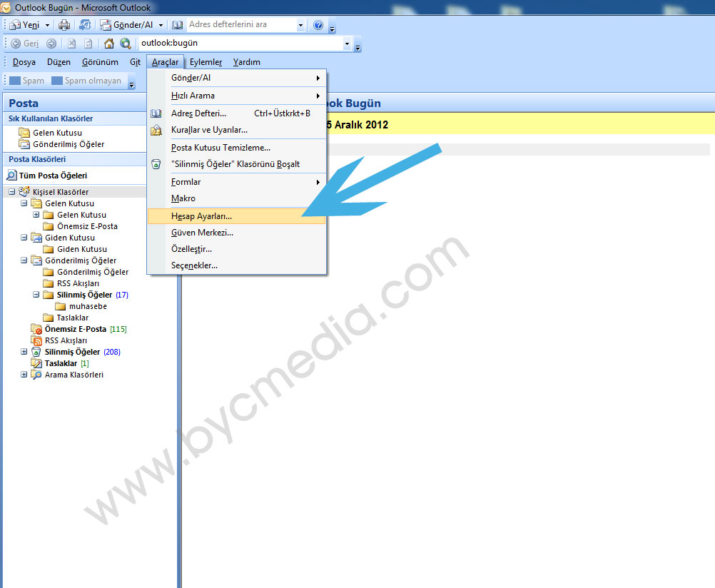The width and height of the screenshot is (715, 588).
Task: Open Gelen Kutusu in Sık Kullanılan Klasörler
Action: [51, 133]
